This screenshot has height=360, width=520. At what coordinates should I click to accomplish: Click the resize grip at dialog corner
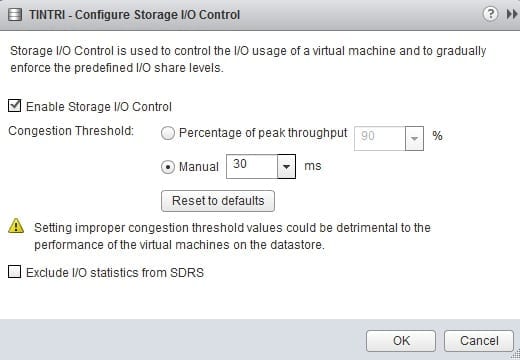[x=516, y=355]
